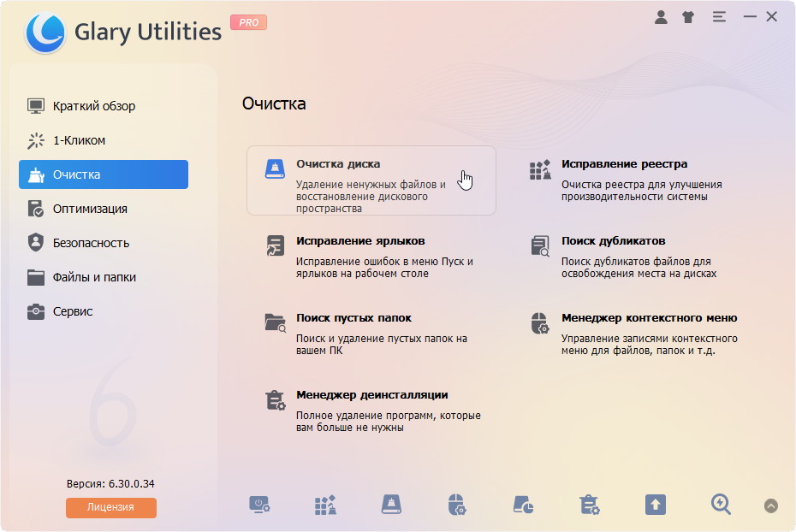Open context menu manager in bottom toolbar
This screenshot has width=796, height=532.
(457, 505)
